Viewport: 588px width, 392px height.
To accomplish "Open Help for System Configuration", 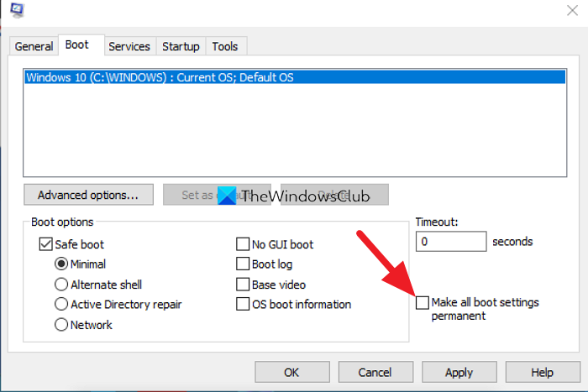I will [543, 372].
